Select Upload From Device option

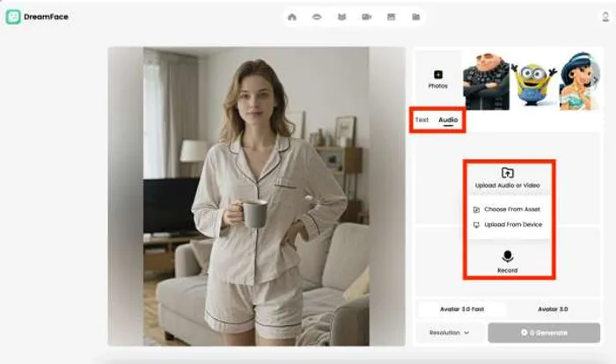click(508, 225)
